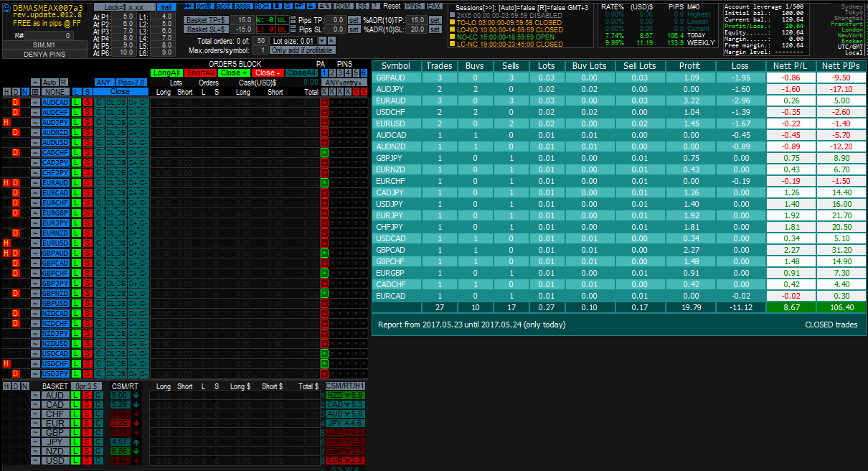Click the down arrow next to AUD CSM value
Viewport: 868px width, 471px height.
[136, 395]
